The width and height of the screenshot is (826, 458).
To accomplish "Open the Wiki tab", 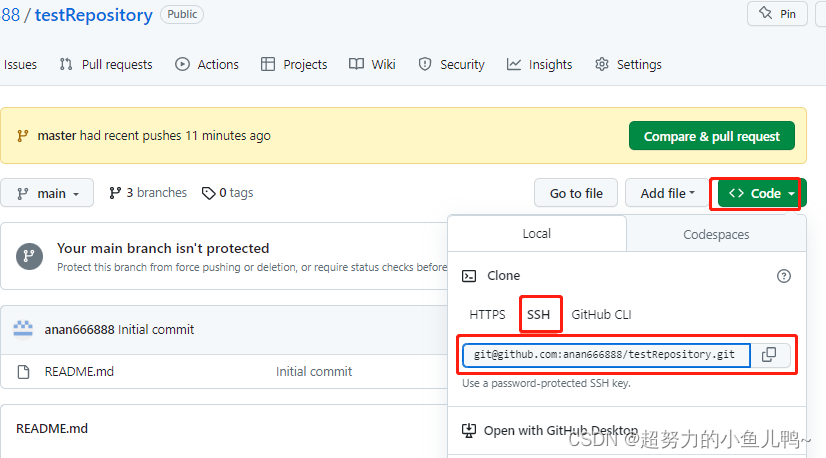I will pos(372,64).
